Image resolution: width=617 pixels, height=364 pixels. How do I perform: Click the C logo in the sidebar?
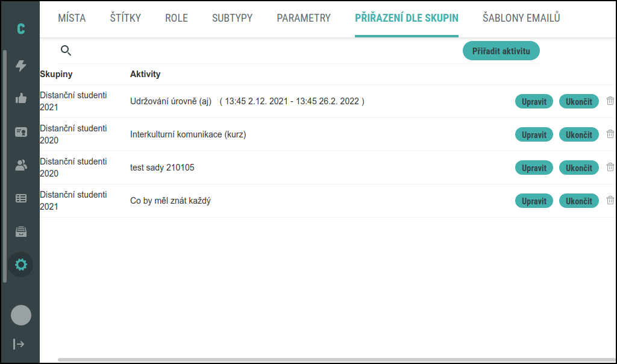(21, 29)
